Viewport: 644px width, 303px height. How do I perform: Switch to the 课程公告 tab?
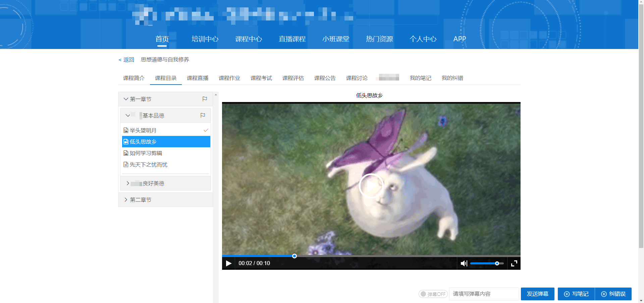tap(325, 78)
